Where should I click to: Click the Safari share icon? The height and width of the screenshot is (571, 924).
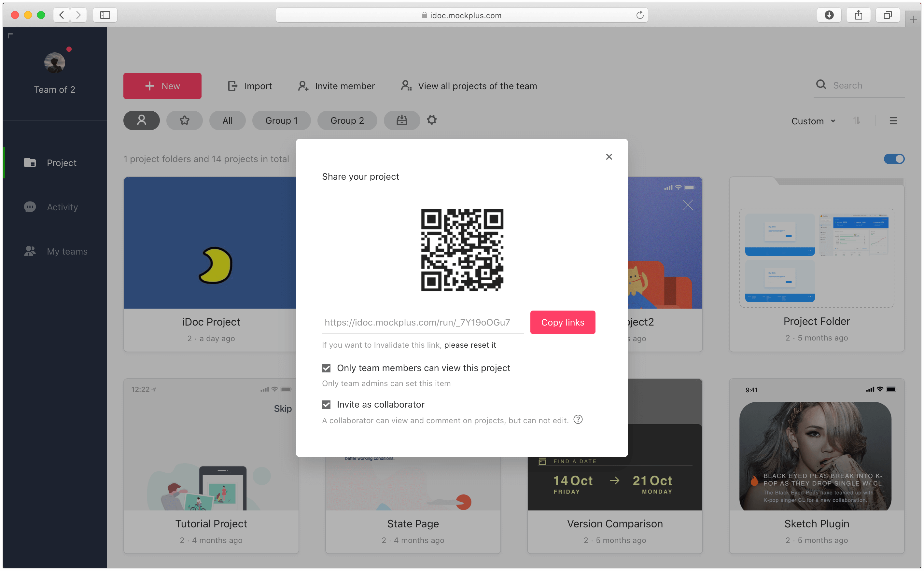(x=858, y=15)
